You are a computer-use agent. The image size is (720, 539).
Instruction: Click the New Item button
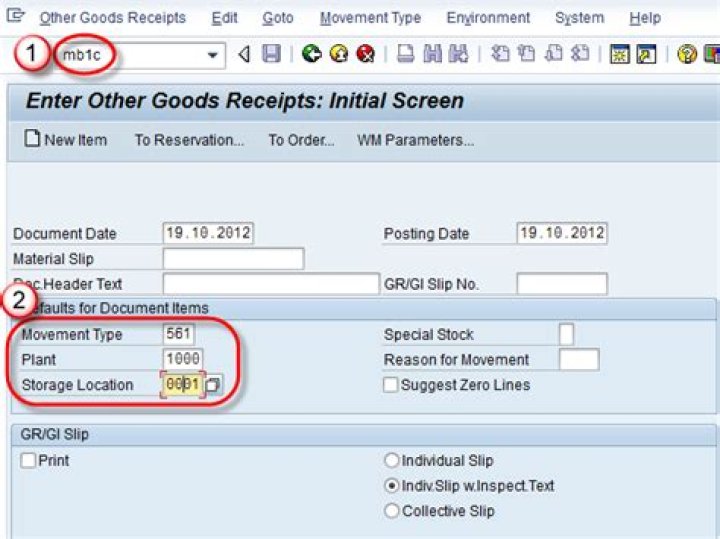66,140
